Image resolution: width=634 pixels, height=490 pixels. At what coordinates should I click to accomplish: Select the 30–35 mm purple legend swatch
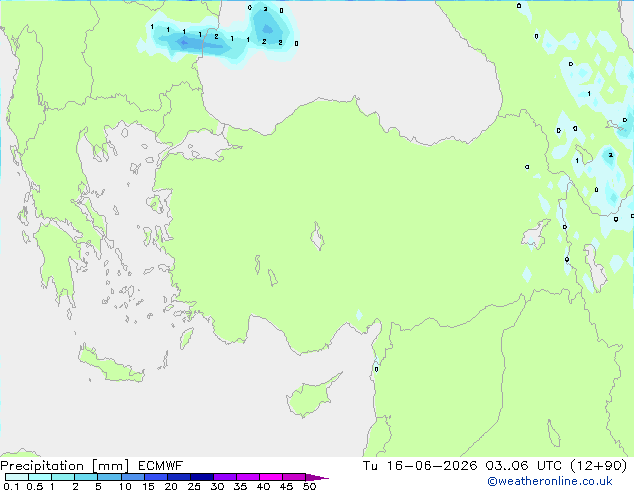(225, 477)
